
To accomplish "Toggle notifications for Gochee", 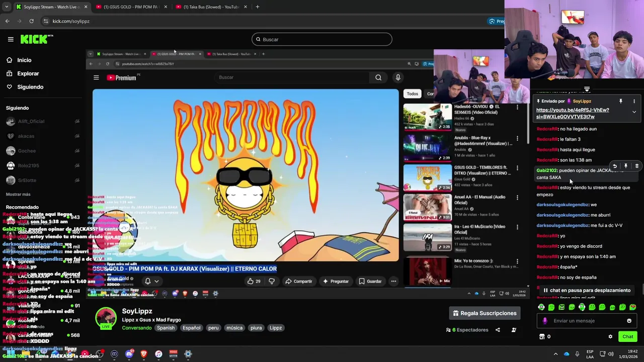I will [77, 151].
